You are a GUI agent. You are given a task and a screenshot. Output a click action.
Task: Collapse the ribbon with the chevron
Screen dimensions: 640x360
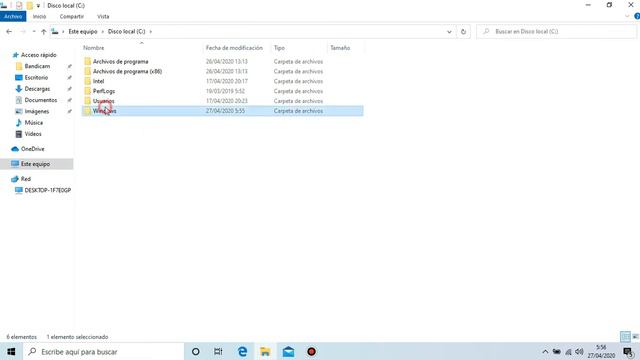pyautogui.click(x=627, y=16)
